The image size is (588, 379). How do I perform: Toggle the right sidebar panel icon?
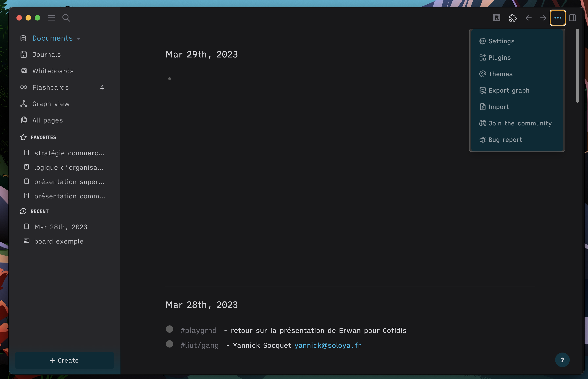tap(572, 18)
